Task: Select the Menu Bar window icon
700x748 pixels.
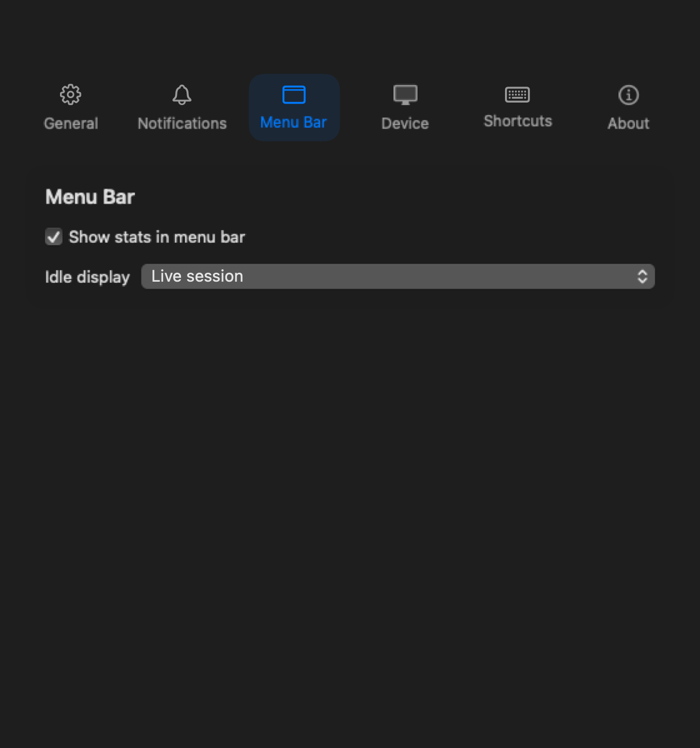Action: 294,94
